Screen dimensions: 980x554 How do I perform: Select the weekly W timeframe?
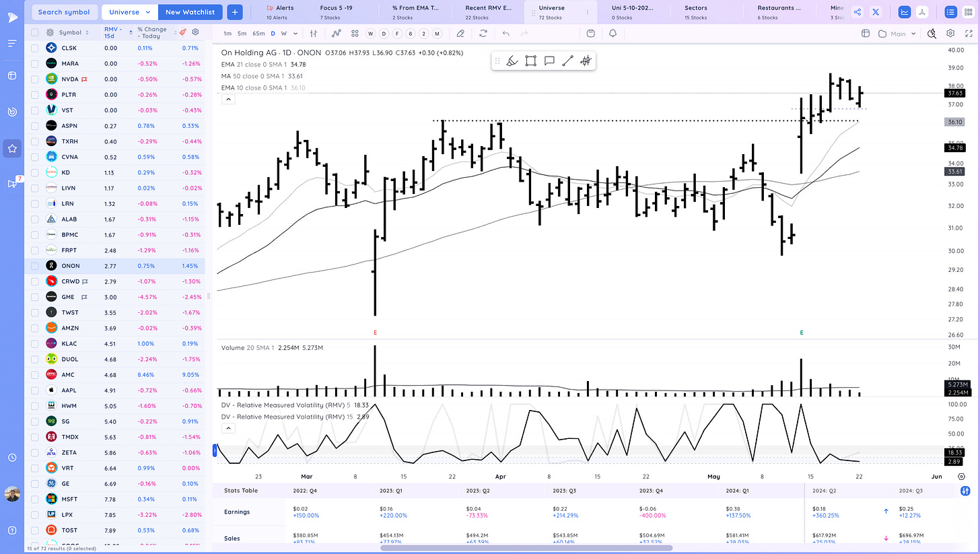(x=284, y=34)
